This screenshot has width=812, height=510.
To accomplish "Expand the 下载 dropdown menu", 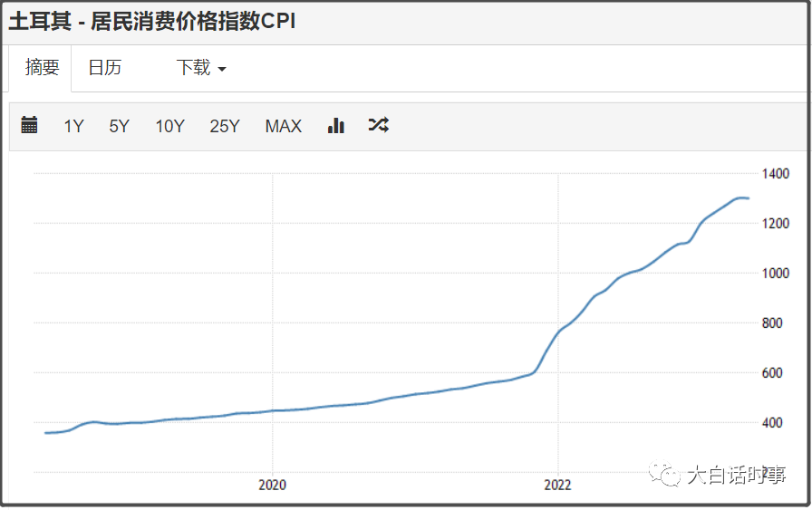I will [201, 68].
